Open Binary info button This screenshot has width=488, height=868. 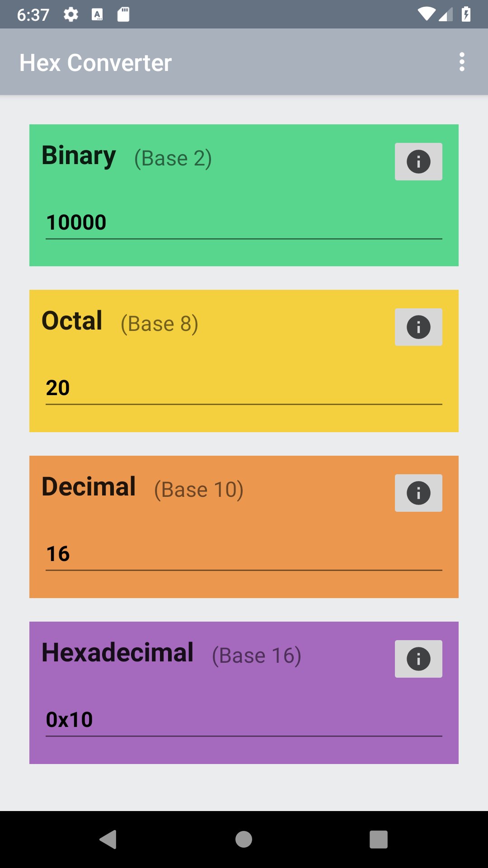[x=418, y=161]
